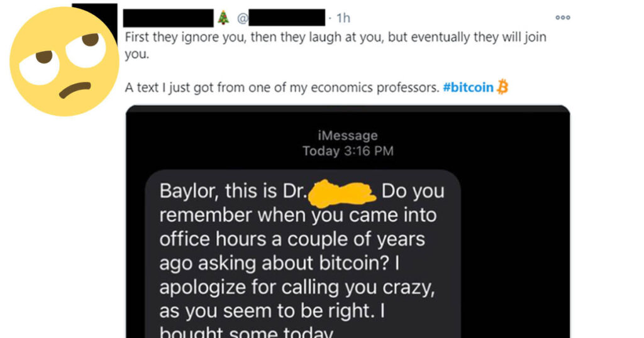
Task: Click the "@" symbol before the hidden handle
Action: (x=242, y=18)
